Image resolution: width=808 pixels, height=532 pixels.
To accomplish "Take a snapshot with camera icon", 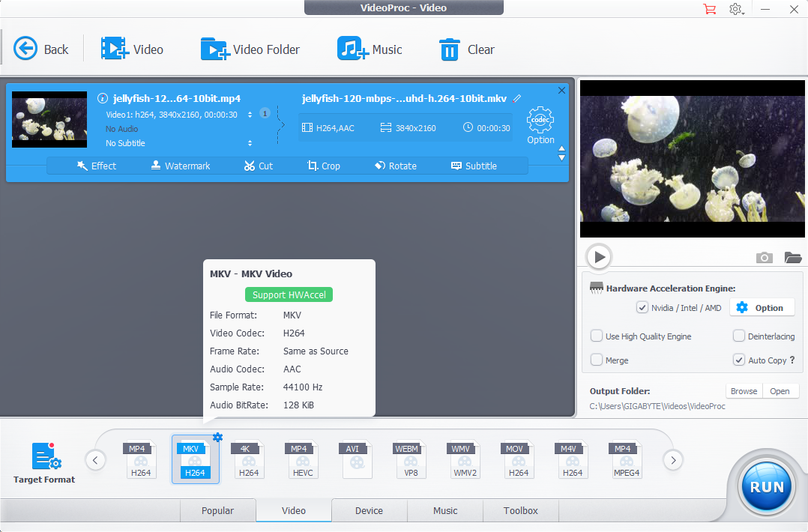I will tap(765, 258).
